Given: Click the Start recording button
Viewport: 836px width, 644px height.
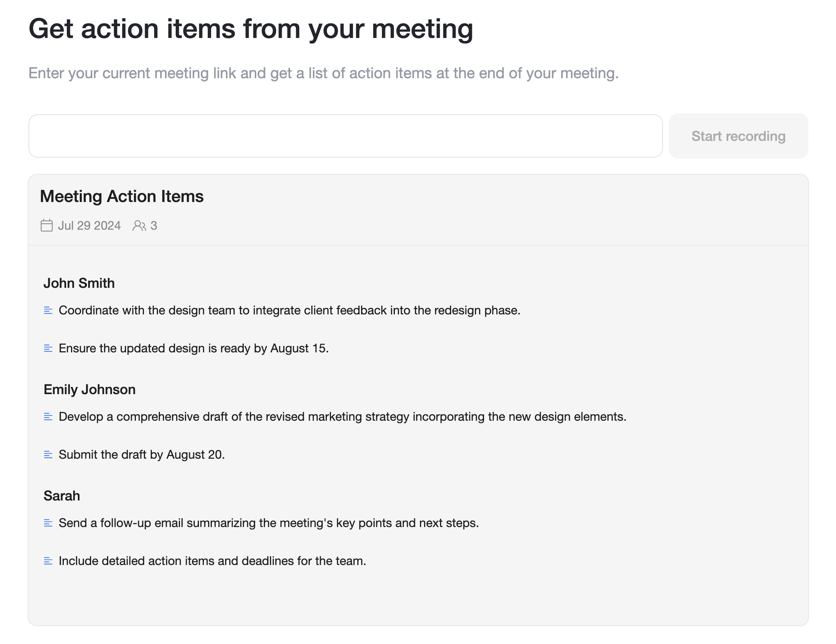Looking at the screenshot, I should (738, 136).
